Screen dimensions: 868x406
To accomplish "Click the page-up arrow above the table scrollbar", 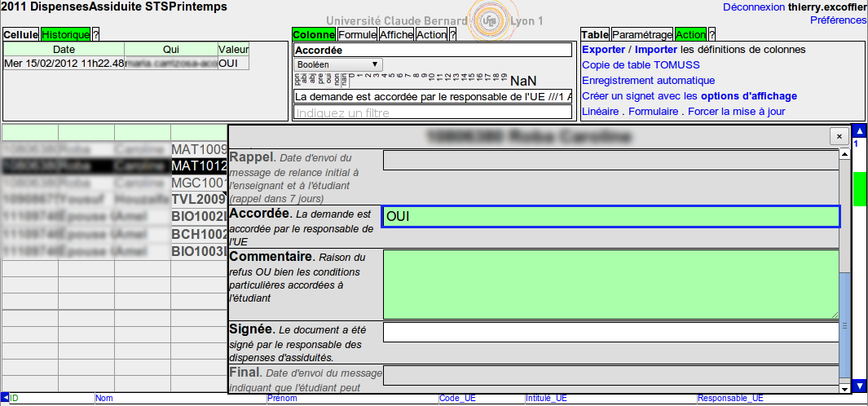I will pyautogui.click(x=859, y=130).
